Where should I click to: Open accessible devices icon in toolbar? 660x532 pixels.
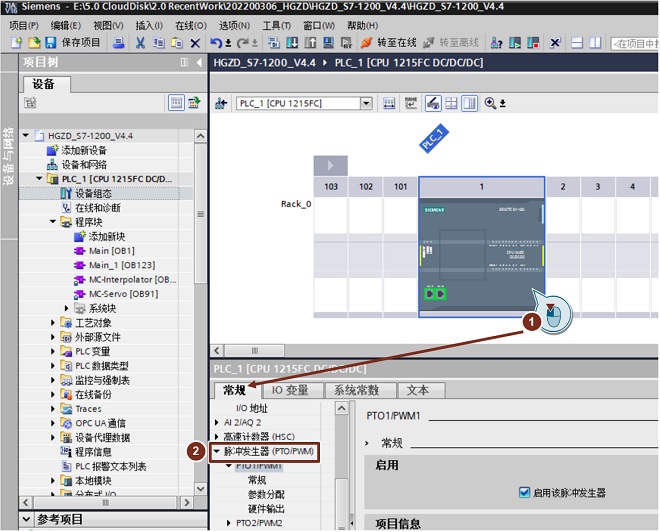(x=496, y=43)
